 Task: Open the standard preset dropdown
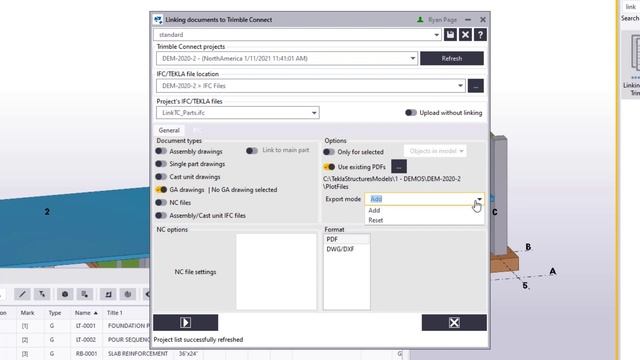click(x=436, y=35)
